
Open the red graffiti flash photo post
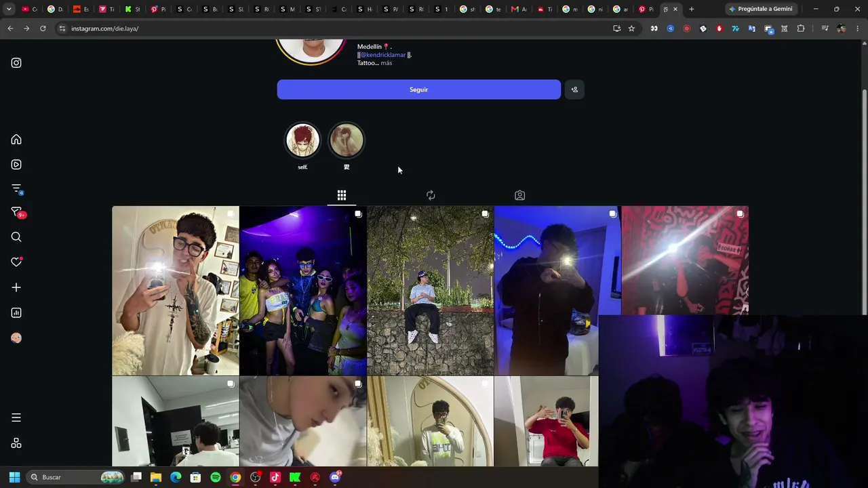685,260
